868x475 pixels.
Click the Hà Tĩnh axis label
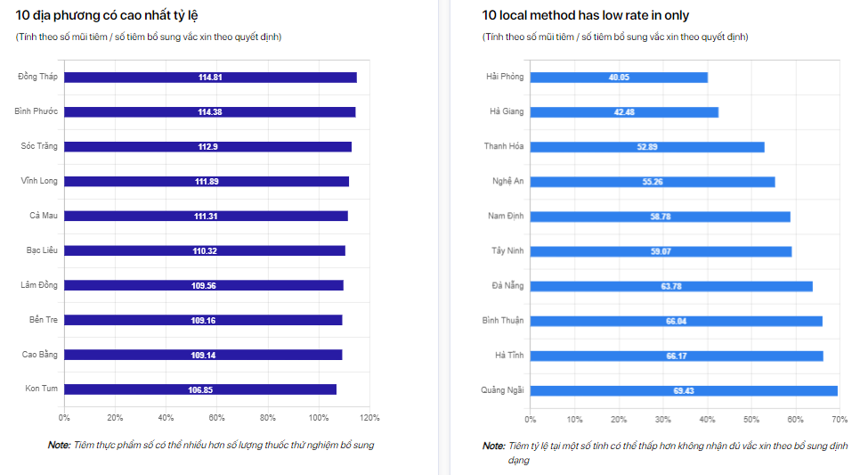(509, 356)
